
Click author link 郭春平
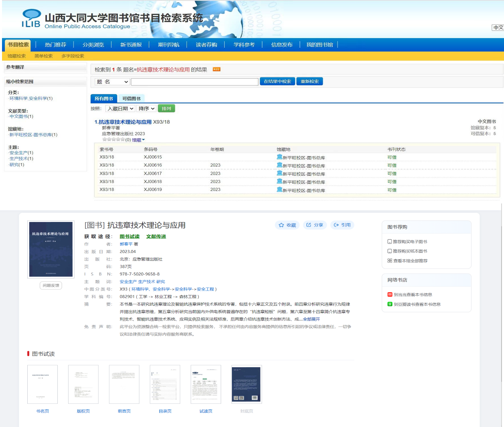click(x=126, y=244)
